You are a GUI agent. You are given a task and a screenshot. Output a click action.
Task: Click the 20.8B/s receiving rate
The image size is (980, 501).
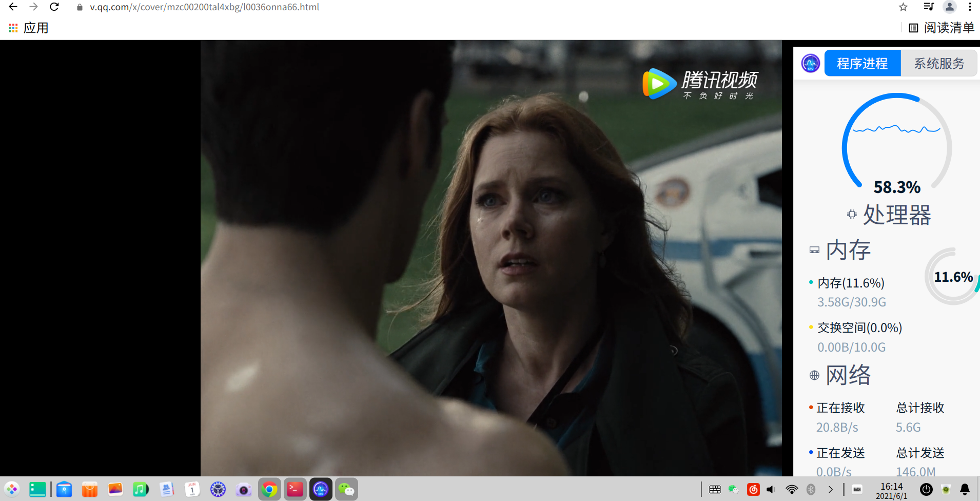point(837,427)
